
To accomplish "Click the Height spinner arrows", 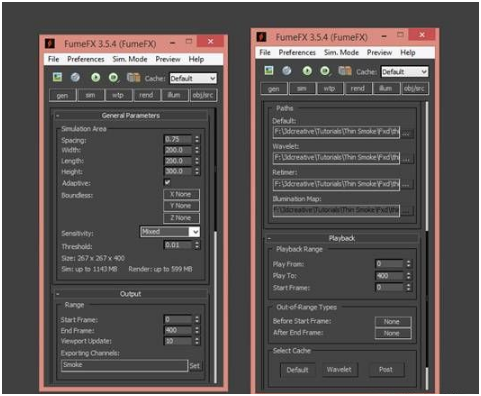I will (x=197, y=171).
